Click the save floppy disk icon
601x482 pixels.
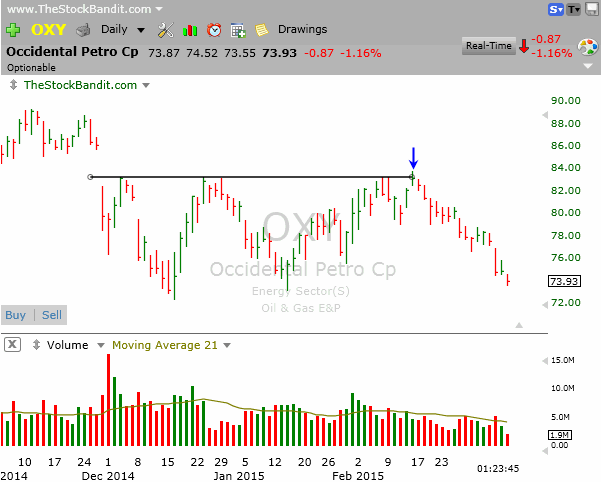[x=592, y=9]
